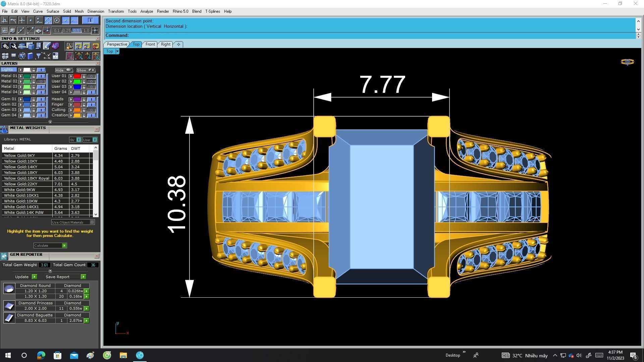
Task: Select Yellow Gold:18KY row in metal table
Action: pyautogui.click(x=27, y=173)
